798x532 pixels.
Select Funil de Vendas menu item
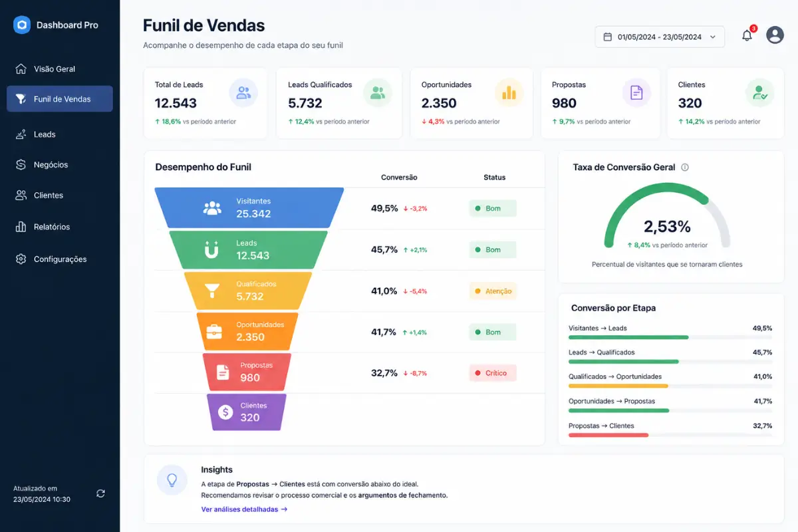[x=60, y=99]
